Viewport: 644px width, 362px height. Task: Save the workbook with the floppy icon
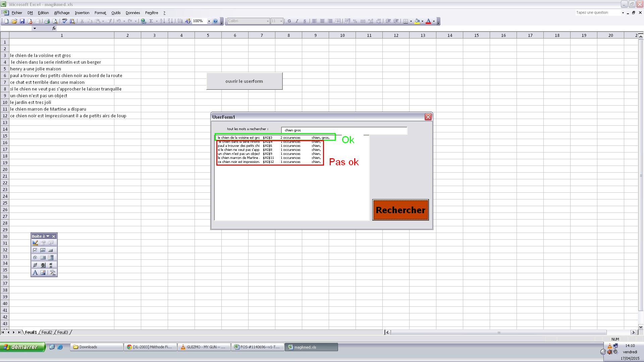(22, 21)
